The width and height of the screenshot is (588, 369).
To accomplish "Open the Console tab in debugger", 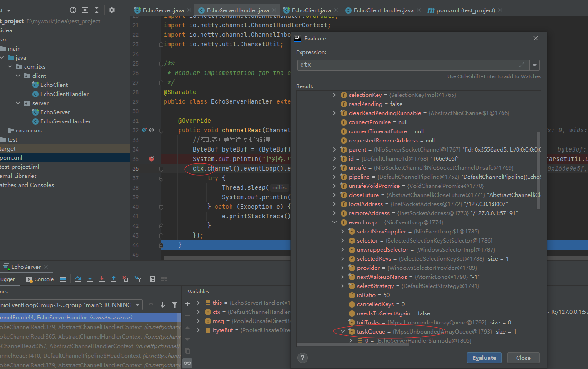I will (40, 279).
